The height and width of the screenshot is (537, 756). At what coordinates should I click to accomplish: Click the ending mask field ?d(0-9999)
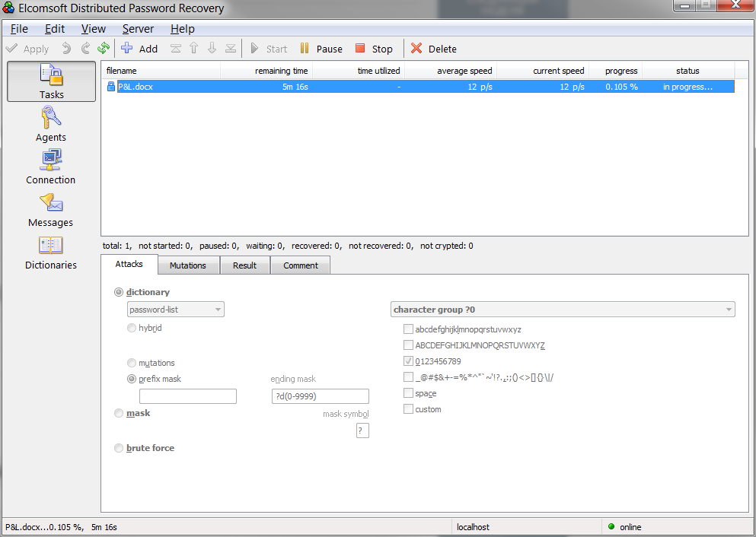tap(321, 396)
